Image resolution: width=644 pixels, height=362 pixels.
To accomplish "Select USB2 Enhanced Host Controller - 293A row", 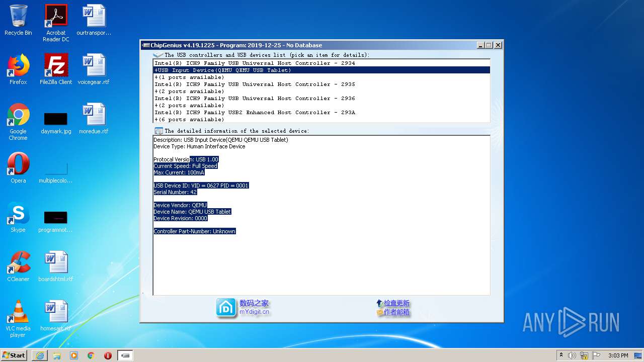I will click(x=321, y=112).
